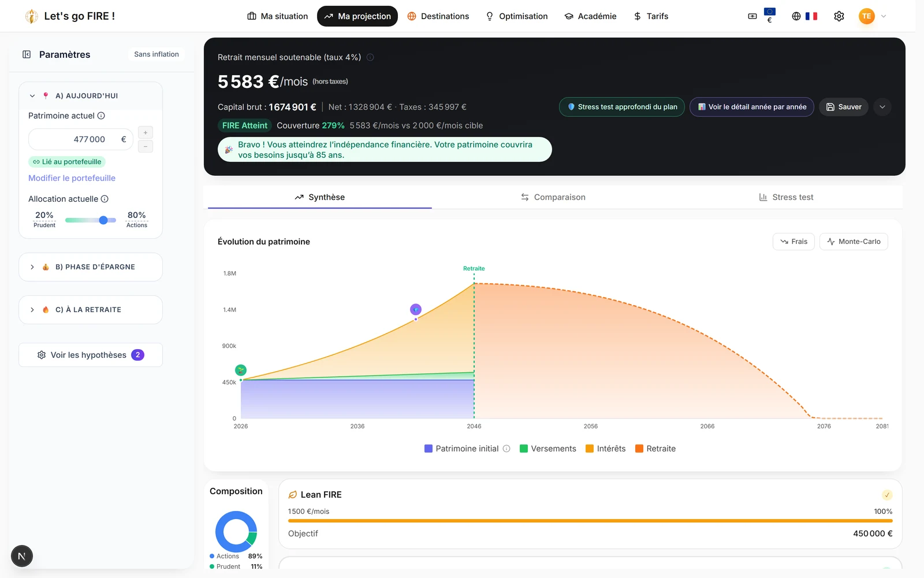Open the settings gear in header

click(x=839, y=16)
